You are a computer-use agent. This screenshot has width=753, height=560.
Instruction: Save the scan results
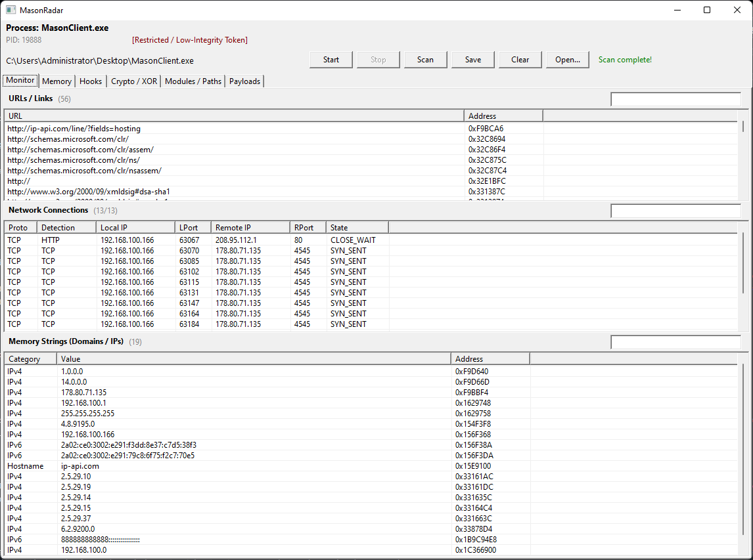472,60
